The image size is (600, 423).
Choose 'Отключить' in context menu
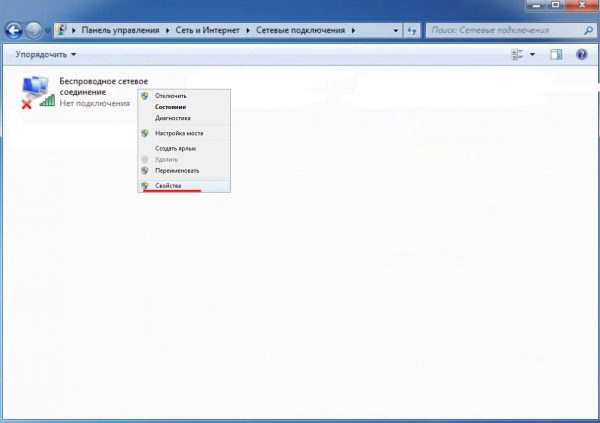point(184,96)
